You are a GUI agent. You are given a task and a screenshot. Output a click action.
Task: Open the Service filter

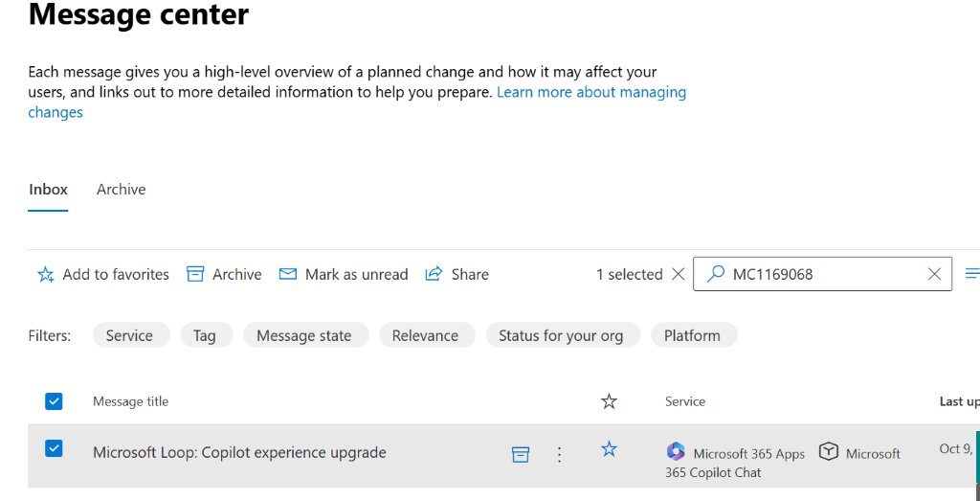(x=131, y=335)
